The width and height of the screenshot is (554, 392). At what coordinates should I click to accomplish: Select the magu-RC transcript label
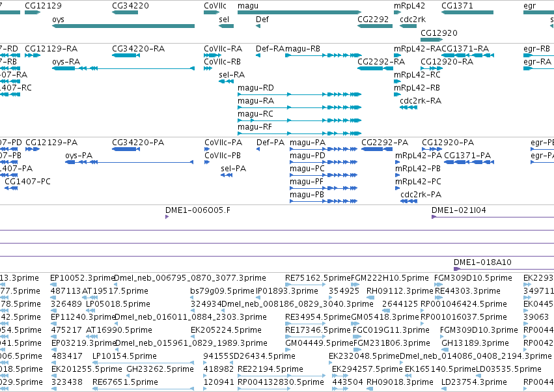tap(255, 114)
